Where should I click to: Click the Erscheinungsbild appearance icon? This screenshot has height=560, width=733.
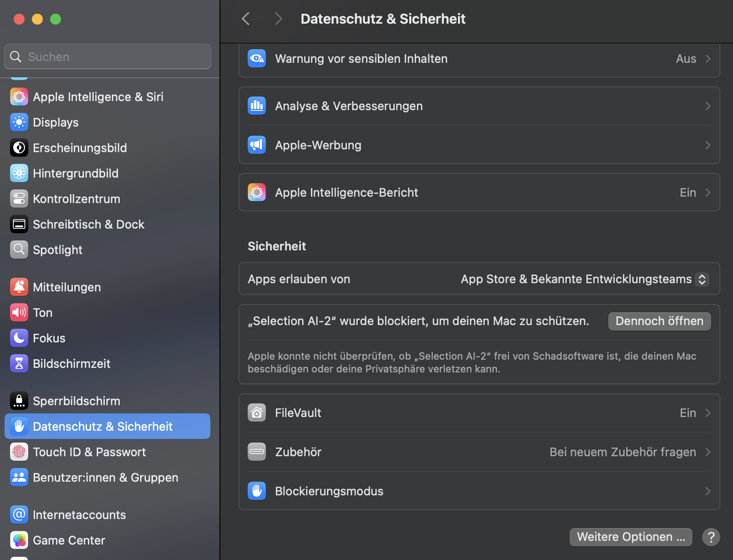click(19, 148)
